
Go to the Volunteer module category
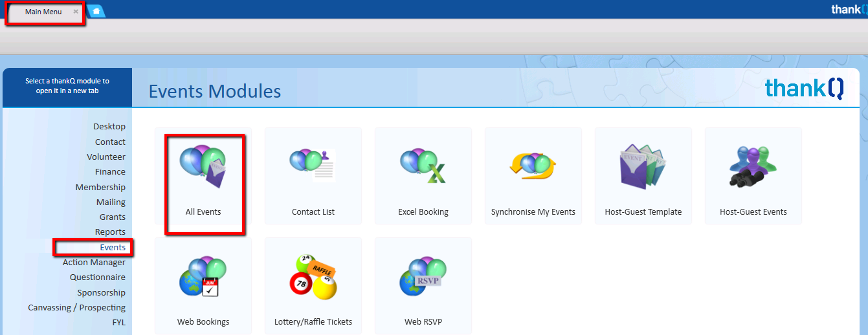pos(106,157)
